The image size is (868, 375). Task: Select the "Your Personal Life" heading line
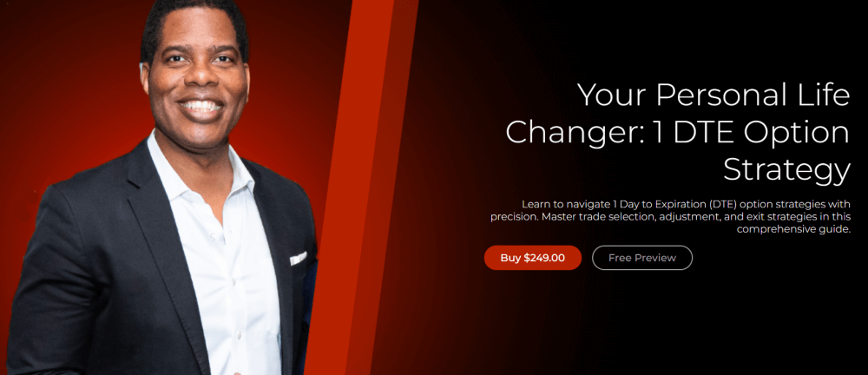tap(713, 95)
